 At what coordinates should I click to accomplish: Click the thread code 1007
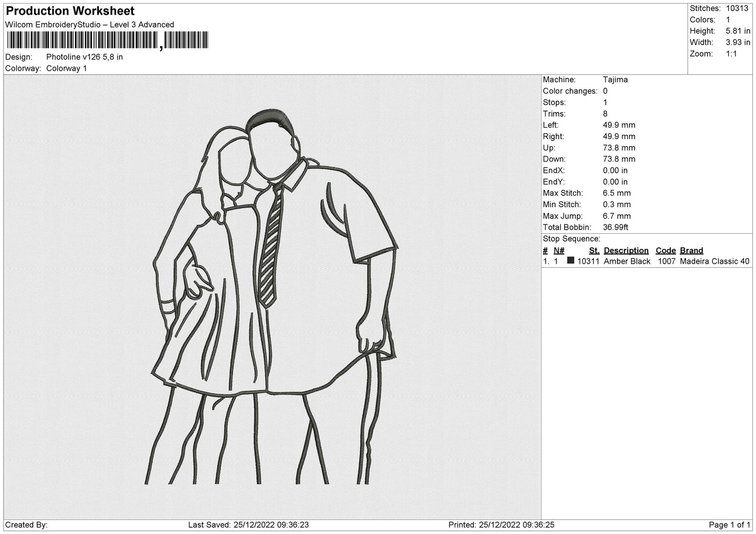667,261
